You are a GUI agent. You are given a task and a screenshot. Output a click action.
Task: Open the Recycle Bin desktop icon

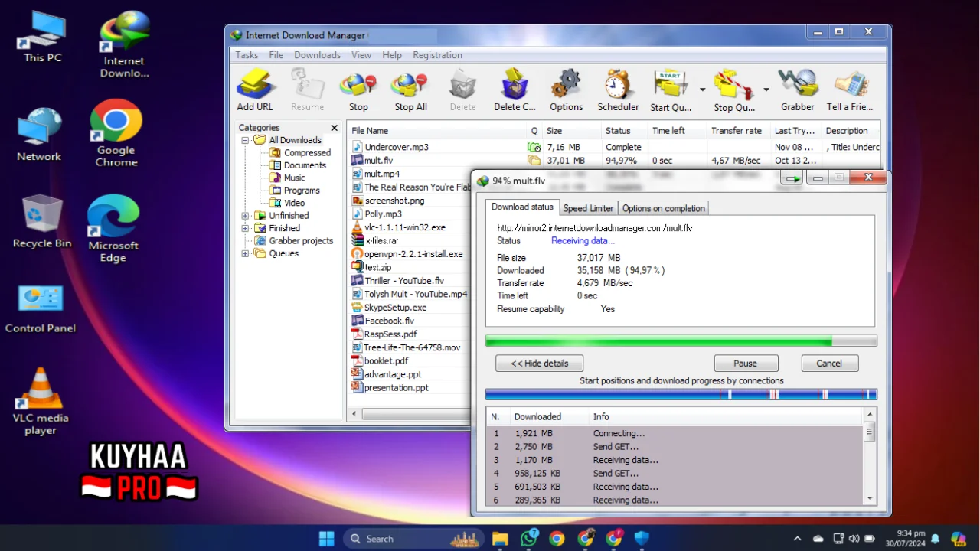pyautogui.click(x=42, y=222)
